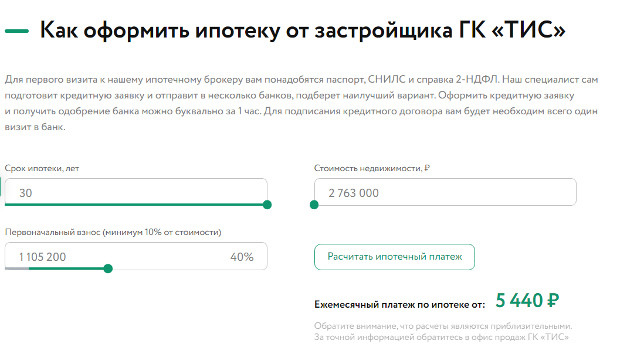Click the gray minimum segment of down payment slider
Screen dimensions: 627x364
point(16,268)
